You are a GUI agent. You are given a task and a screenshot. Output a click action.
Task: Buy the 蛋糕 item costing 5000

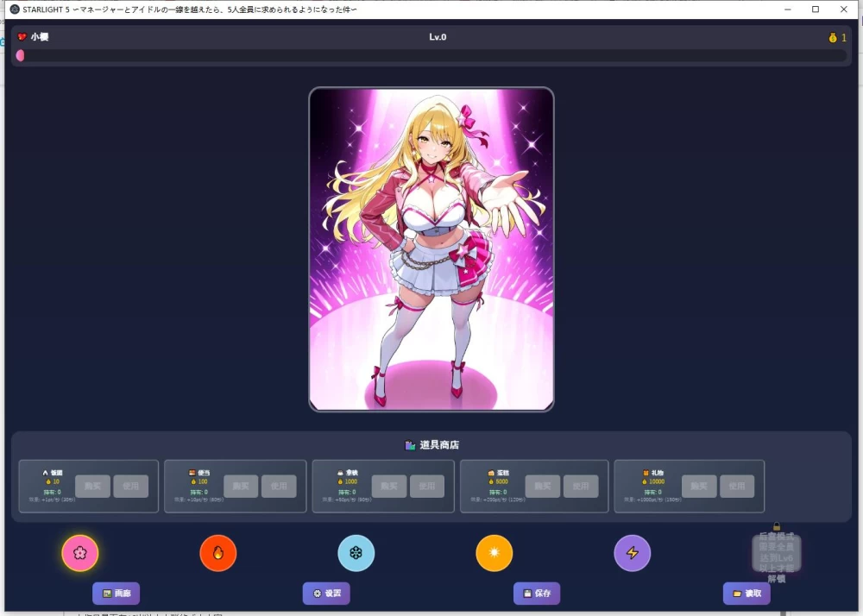tap(543, 487)
